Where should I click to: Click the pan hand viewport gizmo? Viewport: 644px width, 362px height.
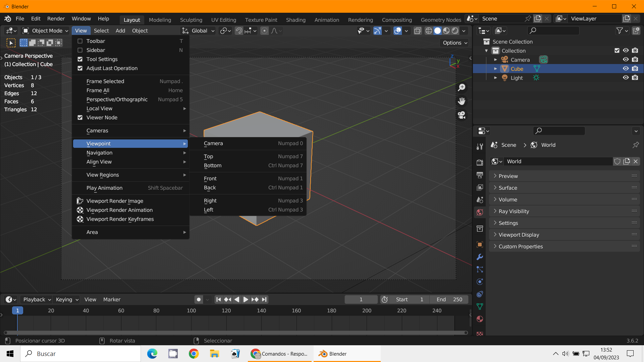(462, 101)
